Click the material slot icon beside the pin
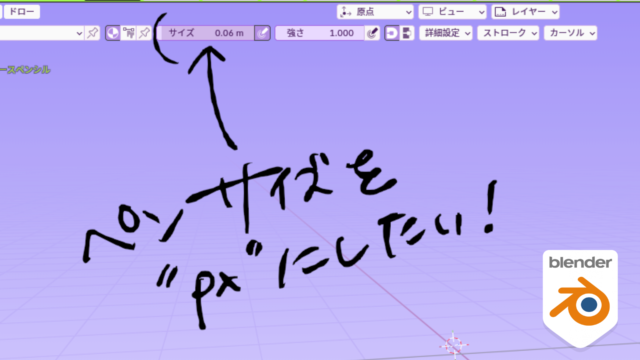The height and width of the screenshot is (360, 640). point(129,33)
